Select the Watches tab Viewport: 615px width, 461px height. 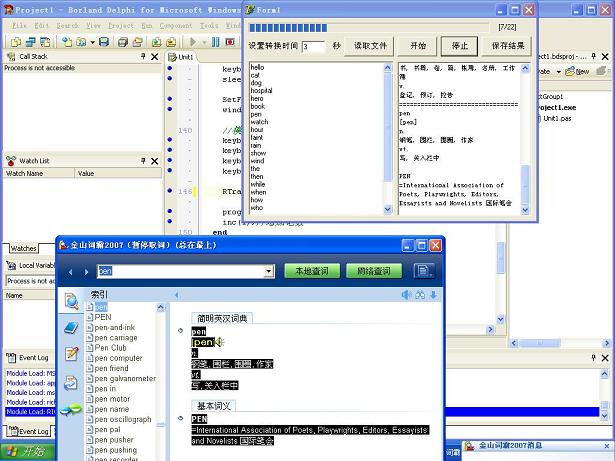[23, 248]
